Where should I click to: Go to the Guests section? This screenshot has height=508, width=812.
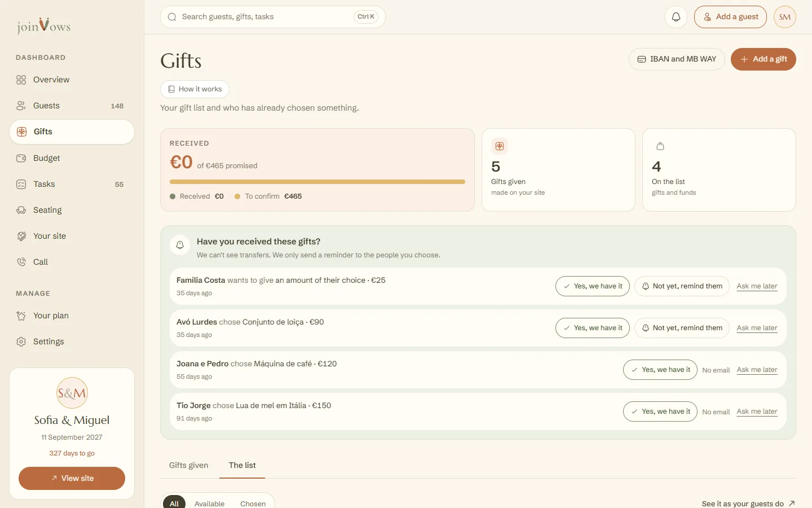[72, 106]
